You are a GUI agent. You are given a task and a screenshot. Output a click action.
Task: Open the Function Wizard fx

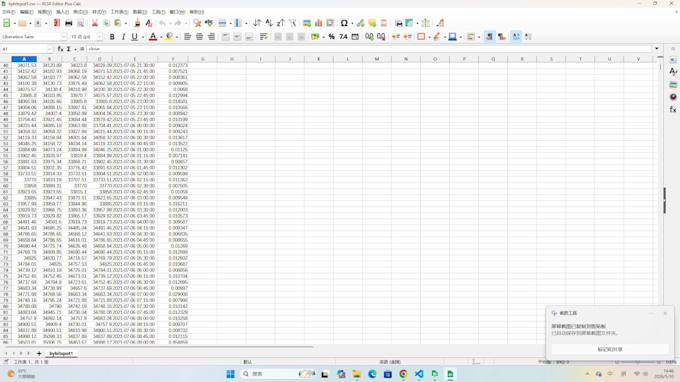pos(60,49)
